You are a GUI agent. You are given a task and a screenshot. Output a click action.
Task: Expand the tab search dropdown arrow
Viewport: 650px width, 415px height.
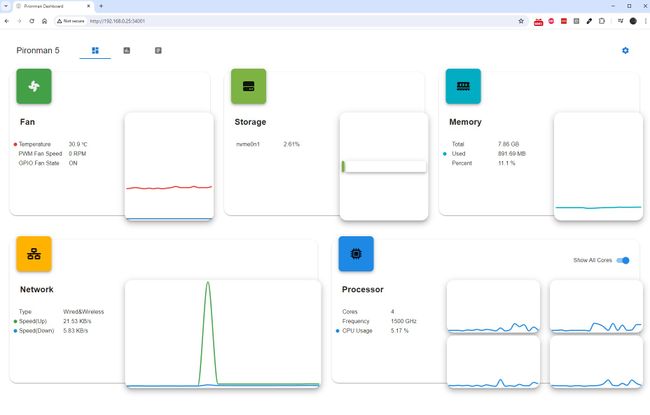pyautogui.click(x=6, y=6)
